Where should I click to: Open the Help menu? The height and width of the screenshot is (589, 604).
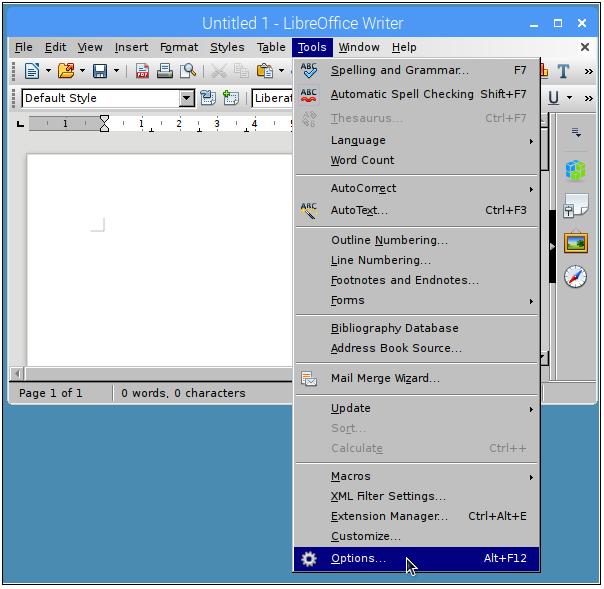(x=404, y=47)
